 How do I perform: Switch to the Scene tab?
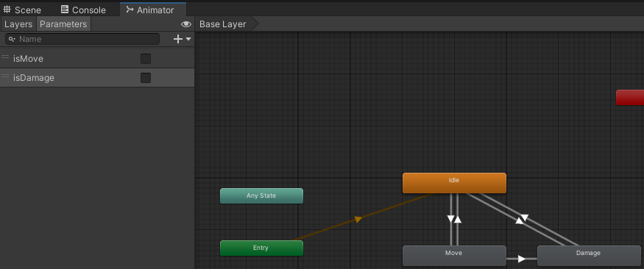23,10
